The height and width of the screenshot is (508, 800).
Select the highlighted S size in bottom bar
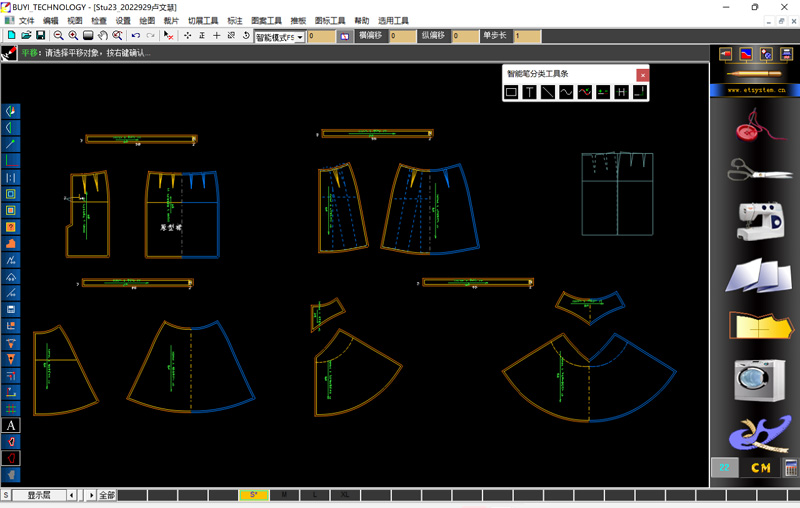254,495
